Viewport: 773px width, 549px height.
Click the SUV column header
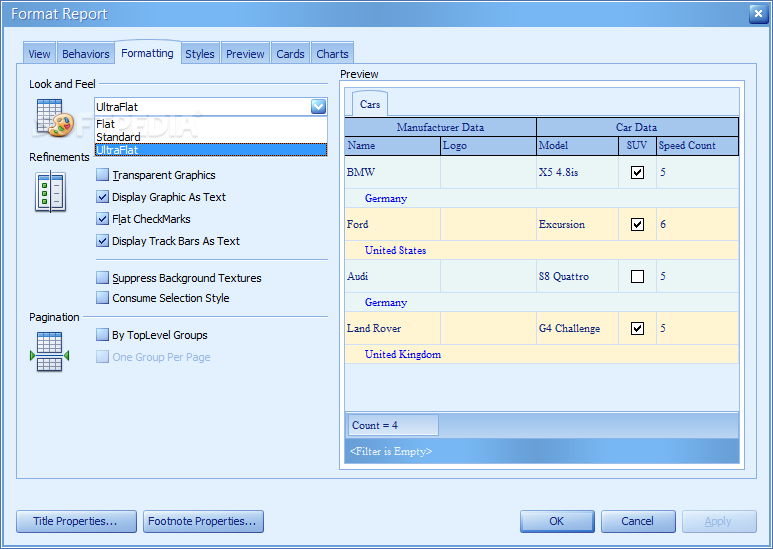(x=637, y=146)
